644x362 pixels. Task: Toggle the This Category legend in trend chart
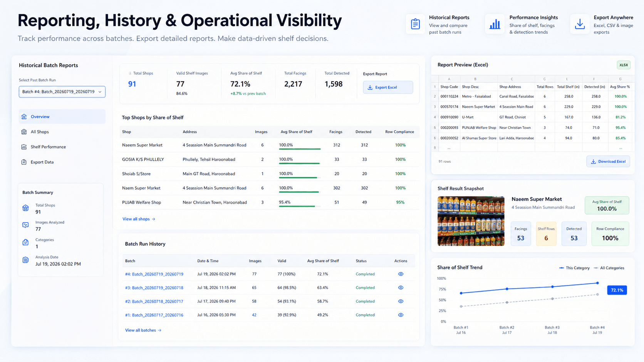[x=574, y=268]
